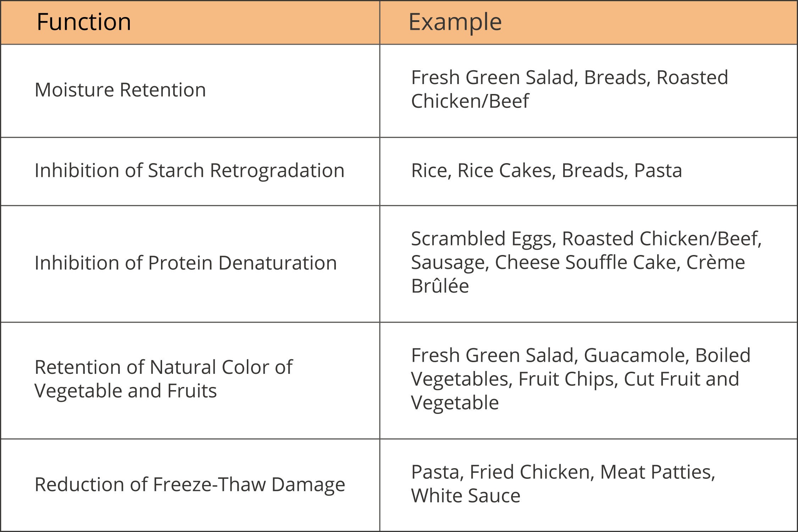
Task: Click the Scrambled Eggs example cell
Action: pos(588,264)
